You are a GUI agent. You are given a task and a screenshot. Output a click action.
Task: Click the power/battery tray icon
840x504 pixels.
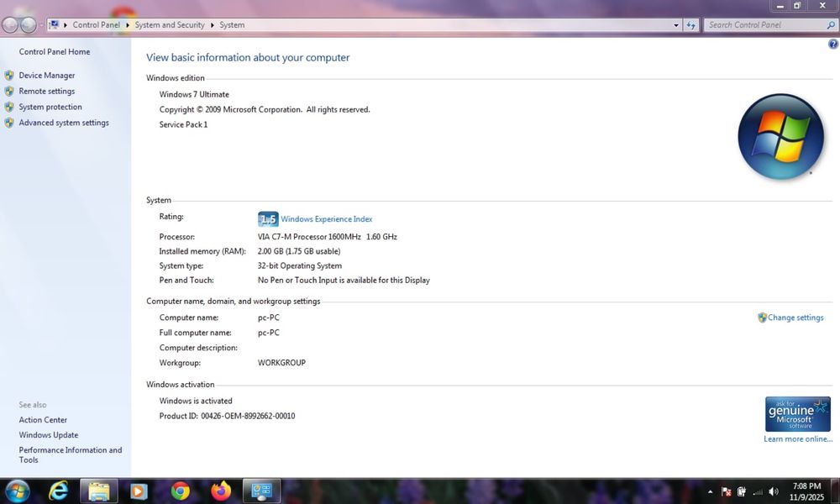pos(742,491)
